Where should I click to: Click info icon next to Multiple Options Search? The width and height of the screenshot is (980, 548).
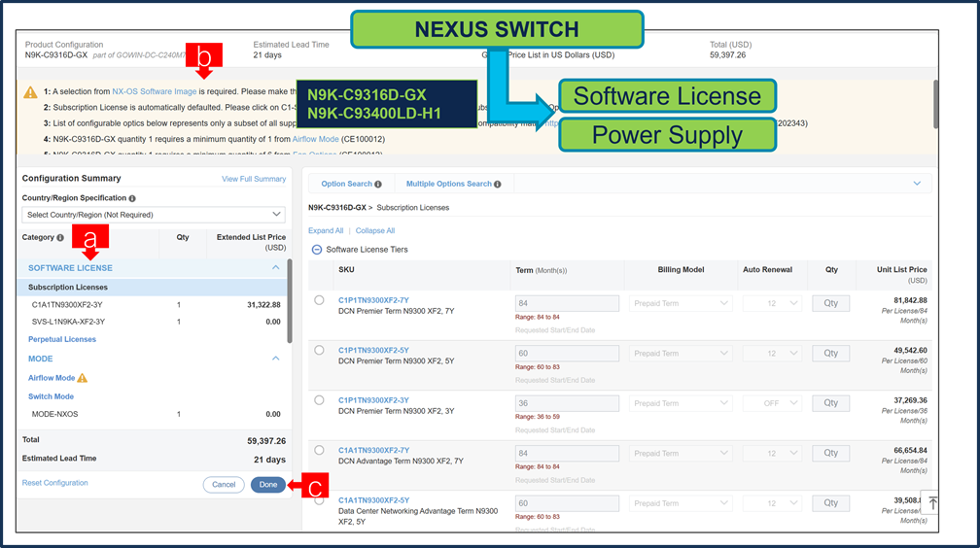click(x=498, y=185)
